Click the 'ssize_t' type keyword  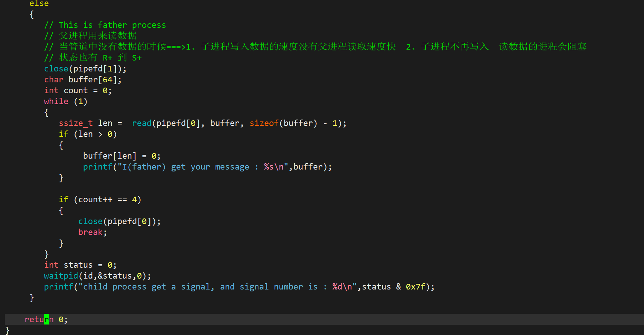coord(76,123)
